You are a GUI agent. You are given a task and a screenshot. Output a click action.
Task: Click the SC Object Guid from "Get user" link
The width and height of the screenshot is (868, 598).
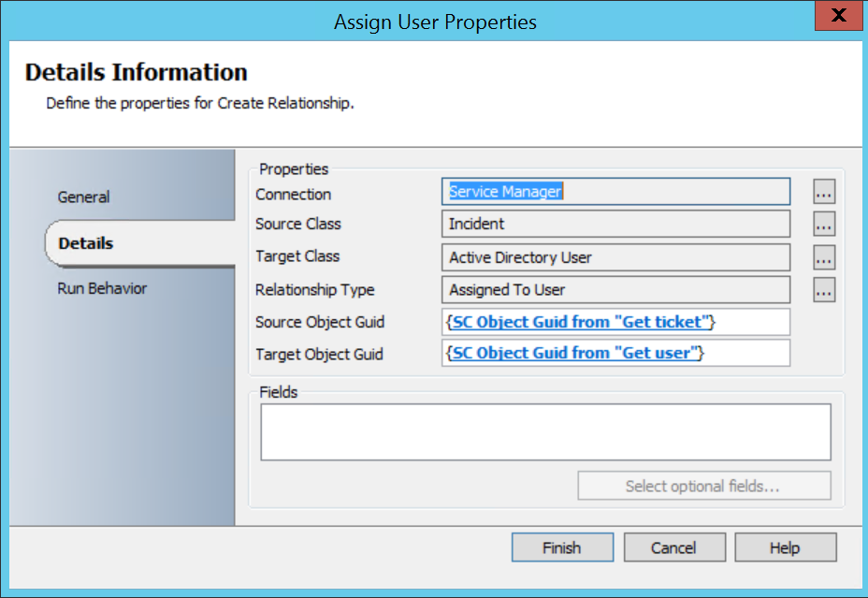pos(576,354)
